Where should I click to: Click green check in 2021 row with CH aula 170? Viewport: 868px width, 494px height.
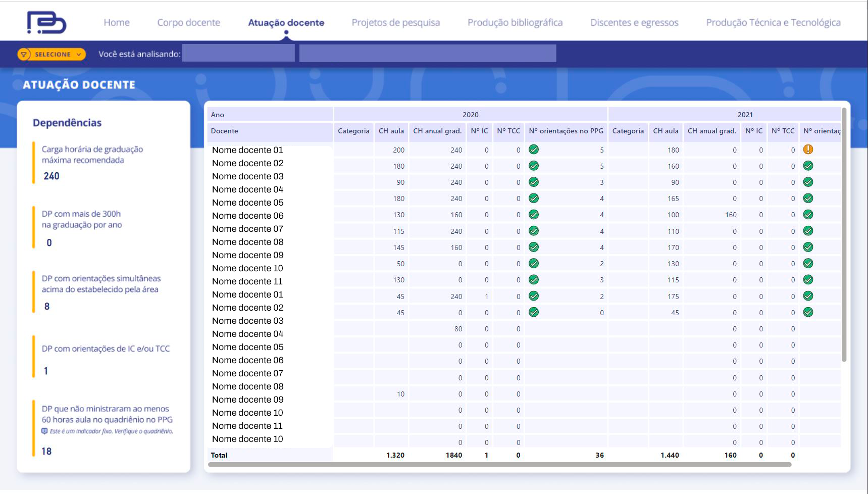click(808, 247)
